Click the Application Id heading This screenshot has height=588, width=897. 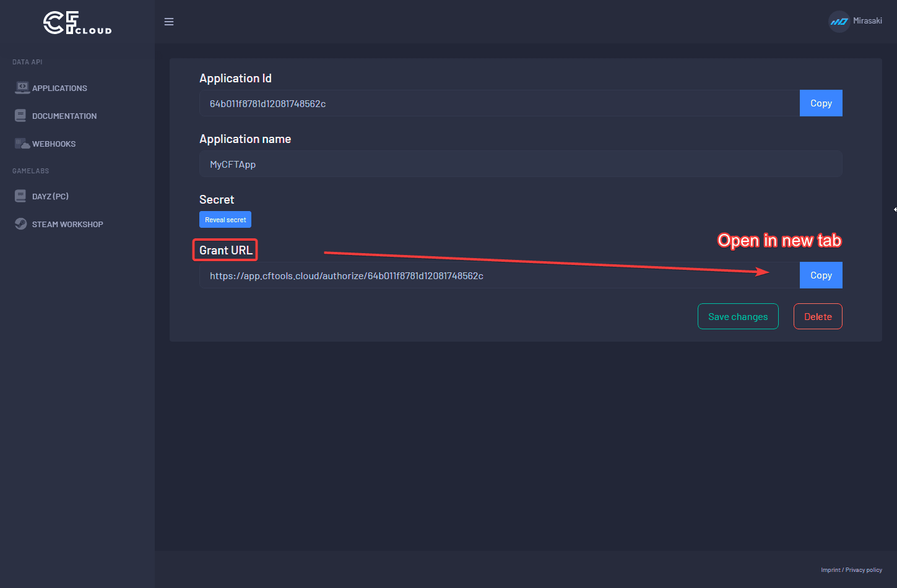(x=235, y=79)
